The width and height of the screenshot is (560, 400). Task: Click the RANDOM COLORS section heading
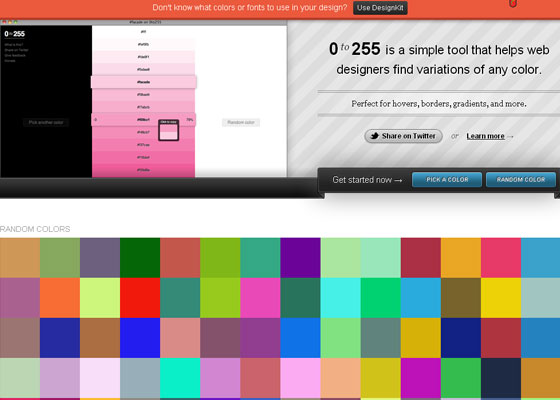coord(35,229)
